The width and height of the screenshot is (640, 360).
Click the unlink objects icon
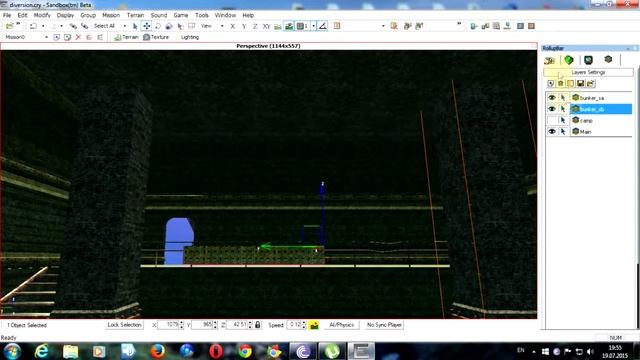[84, 26]
